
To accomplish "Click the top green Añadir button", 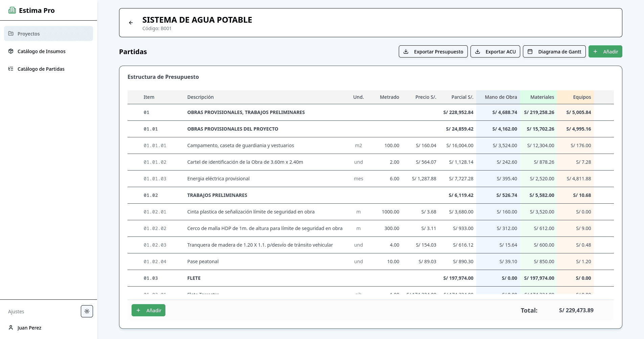I will [605, 51].
